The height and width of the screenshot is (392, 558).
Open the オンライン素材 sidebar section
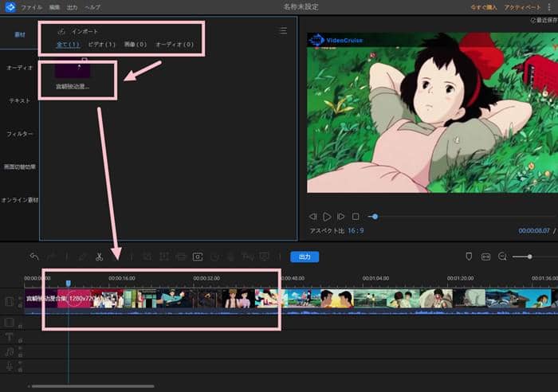tap(20, 200)
